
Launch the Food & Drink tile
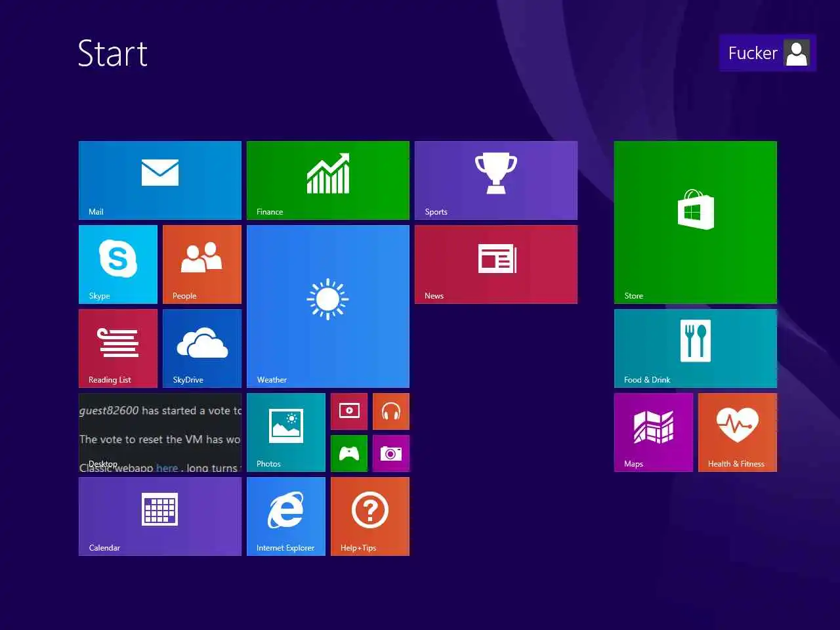pyautogui.click(x=696, y=348)
